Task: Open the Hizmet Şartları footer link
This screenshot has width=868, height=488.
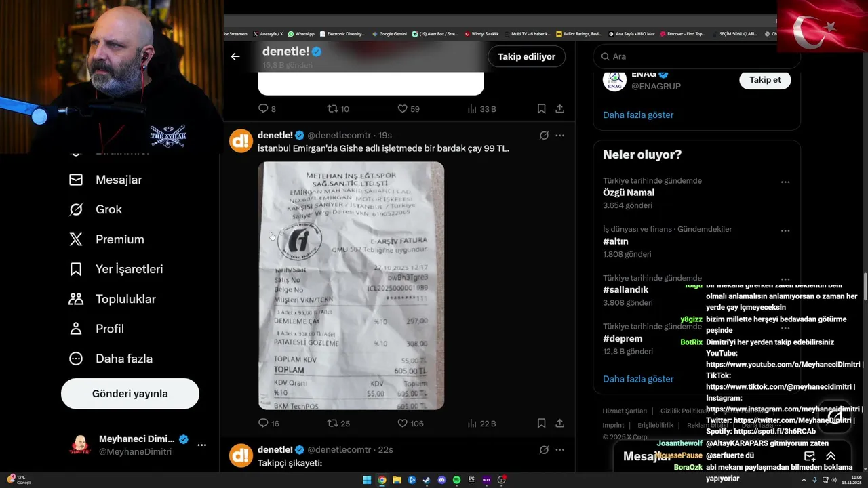Action: (625, 411)
